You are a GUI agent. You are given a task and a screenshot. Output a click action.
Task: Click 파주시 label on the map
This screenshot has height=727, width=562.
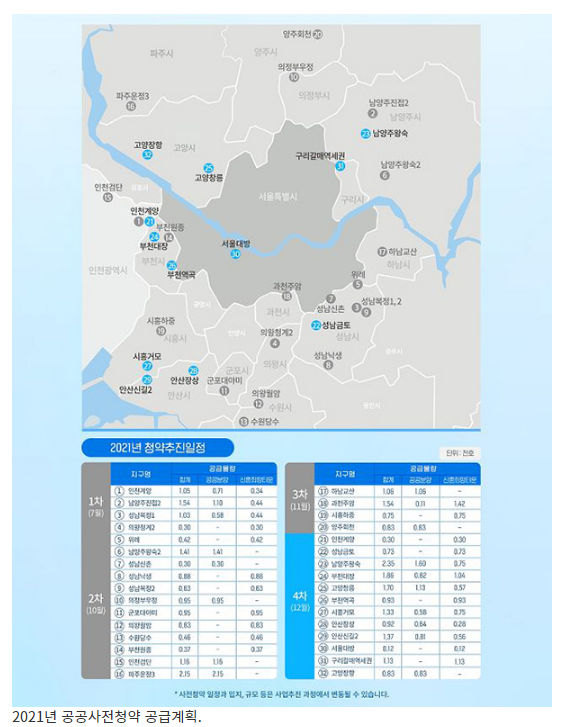[x=161, y=54]
